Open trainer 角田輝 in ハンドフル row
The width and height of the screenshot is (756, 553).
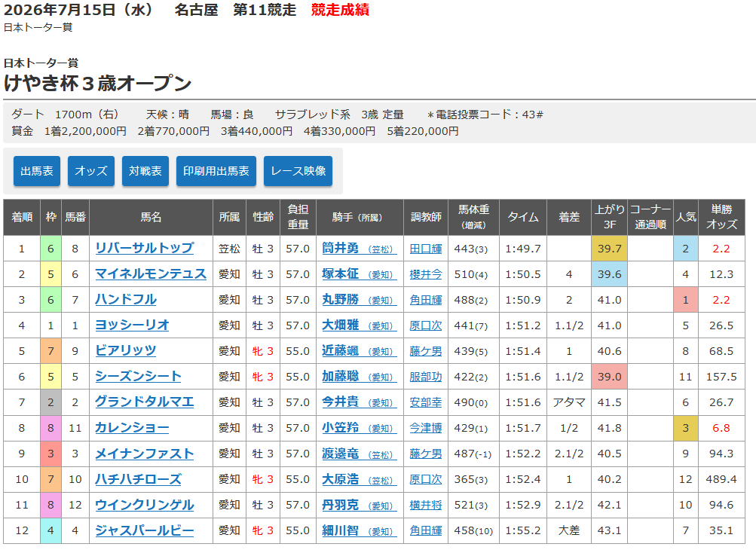(426, 300)
